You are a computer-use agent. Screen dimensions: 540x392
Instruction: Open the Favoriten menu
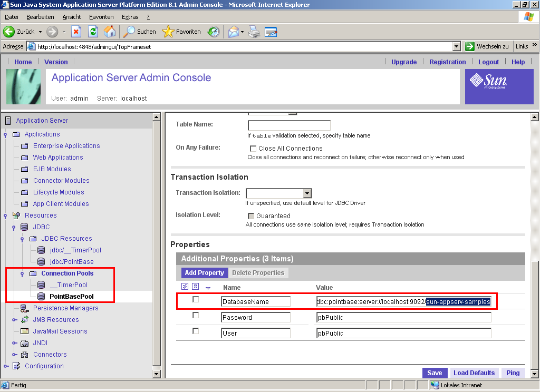(x=101, y=17)
